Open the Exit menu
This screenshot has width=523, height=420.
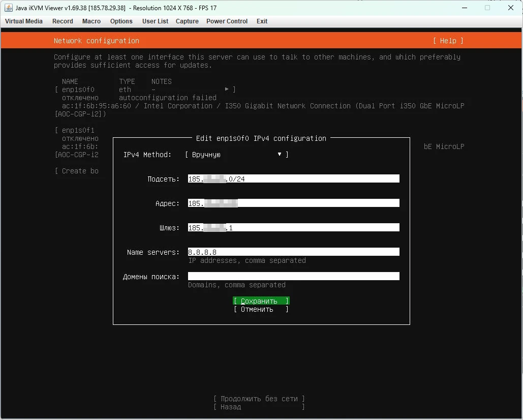(x=262, y=21)
